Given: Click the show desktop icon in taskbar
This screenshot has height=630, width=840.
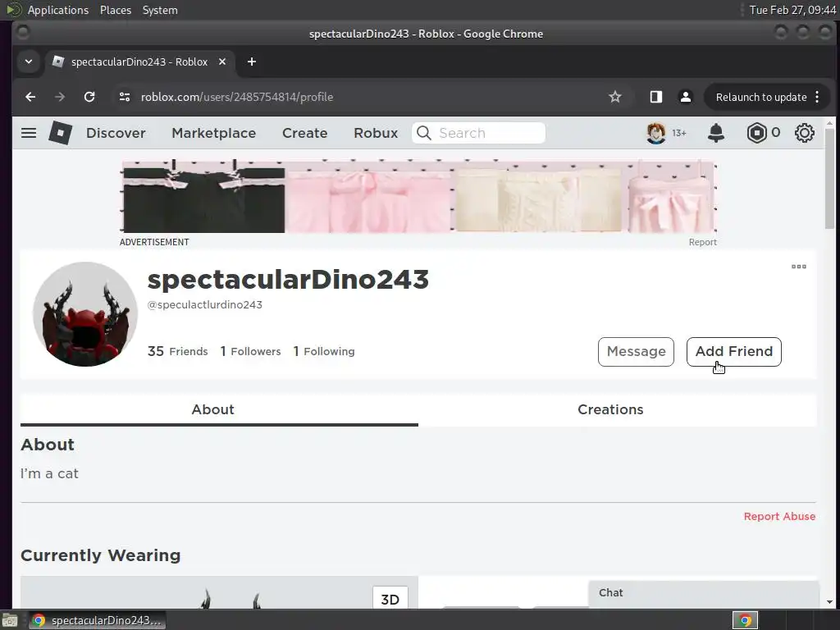Looking at the screenshot, I should [10, 621].
